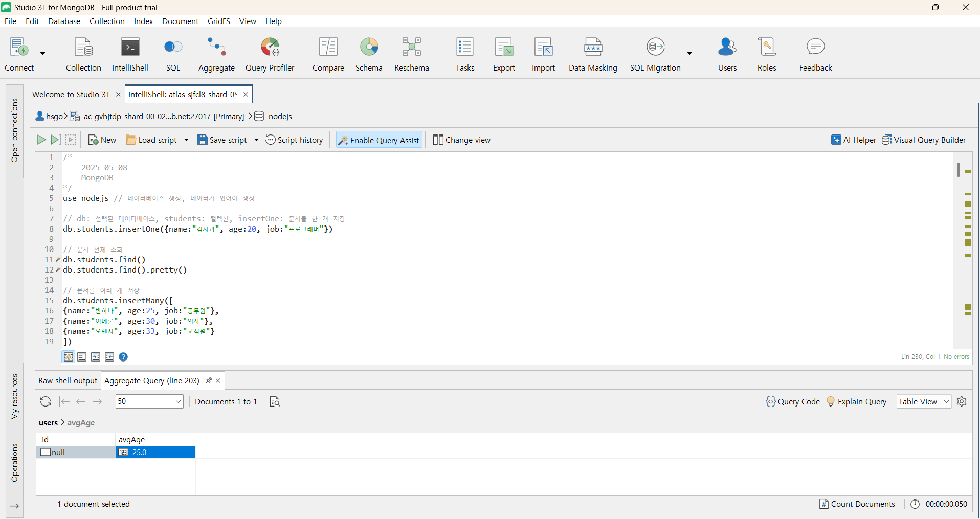Launch IntelliShell from the main toolbar
Image resolution: width=980 pixels, height=519 pixels.
(130, 54)
